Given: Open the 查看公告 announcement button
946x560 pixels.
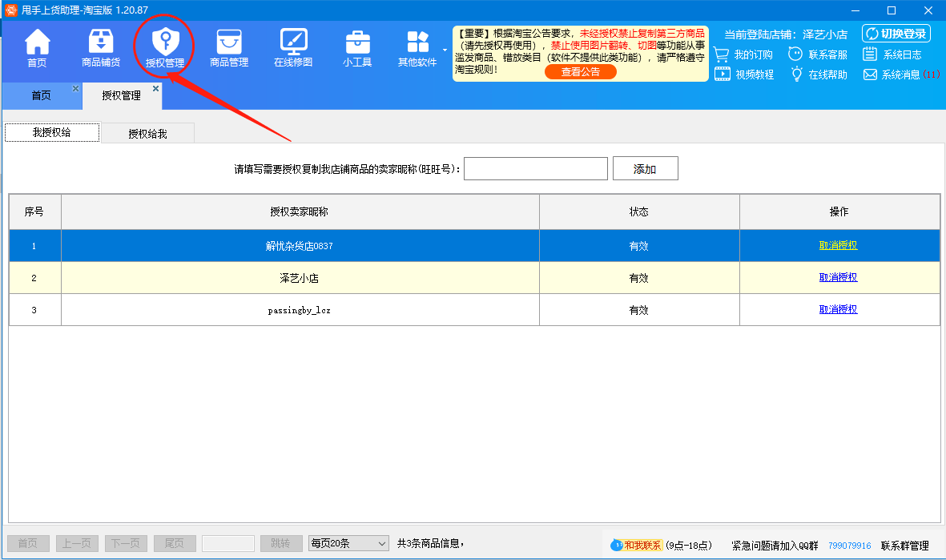Looking at the screenshot, I should click(x=580, y=71).
